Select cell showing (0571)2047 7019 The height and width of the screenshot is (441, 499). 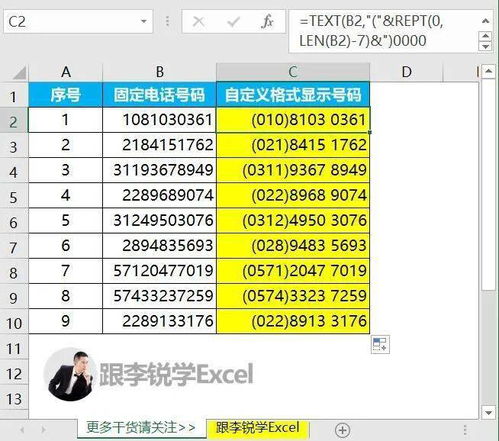pyautogui.click(x=293, y=271)
